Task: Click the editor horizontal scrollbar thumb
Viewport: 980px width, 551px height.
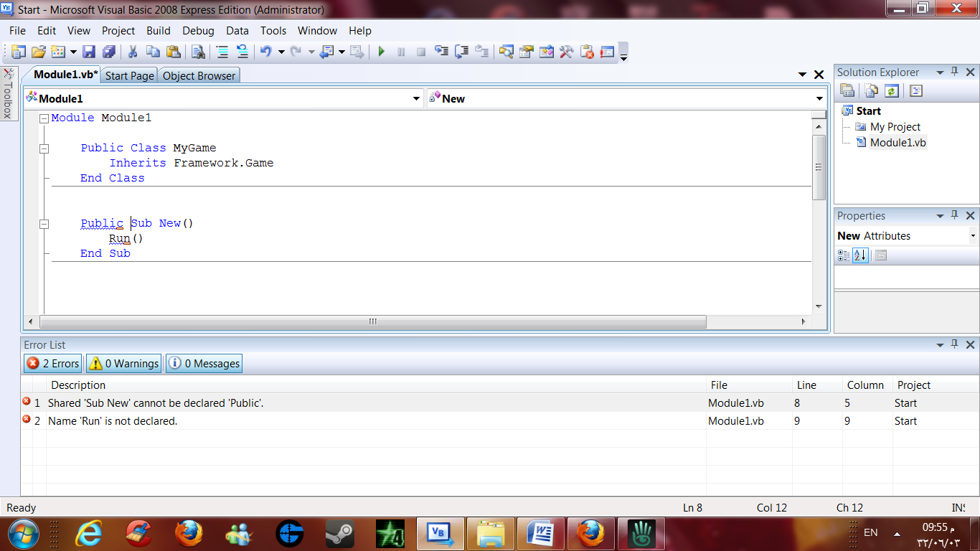Action: [x=373, y=322]
